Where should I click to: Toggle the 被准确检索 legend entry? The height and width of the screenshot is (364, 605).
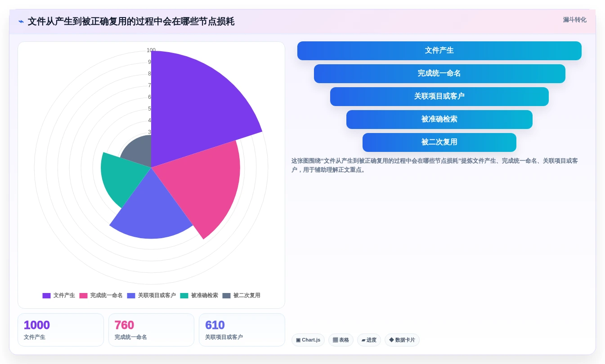point(199,296)
